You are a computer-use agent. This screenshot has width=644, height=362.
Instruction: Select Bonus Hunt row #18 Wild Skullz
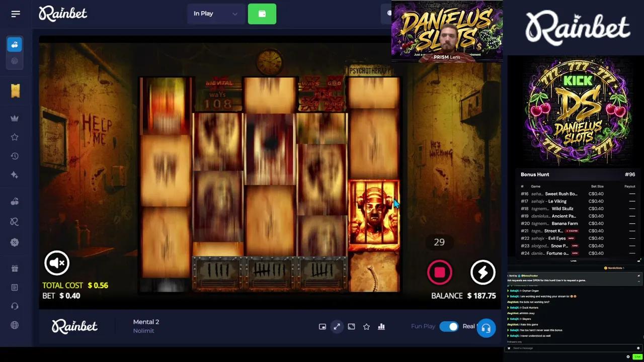click(578, 209)
